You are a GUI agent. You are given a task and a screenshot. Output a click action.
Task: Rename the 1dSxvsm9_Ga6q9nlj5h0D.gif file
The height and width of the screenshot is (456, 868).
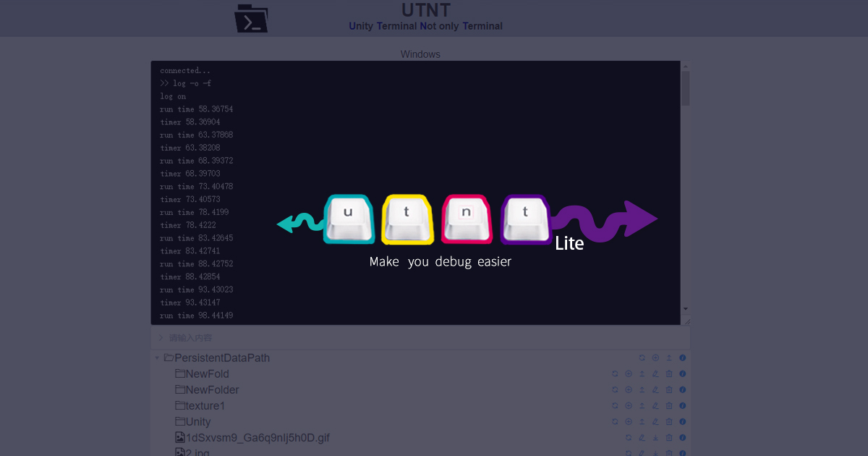(642, 437)
